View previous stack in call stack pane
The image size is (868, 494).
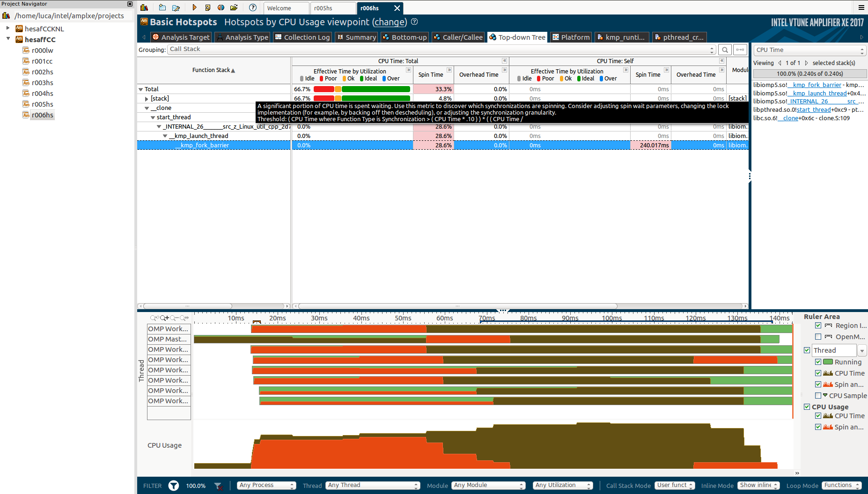click(780, 63)
